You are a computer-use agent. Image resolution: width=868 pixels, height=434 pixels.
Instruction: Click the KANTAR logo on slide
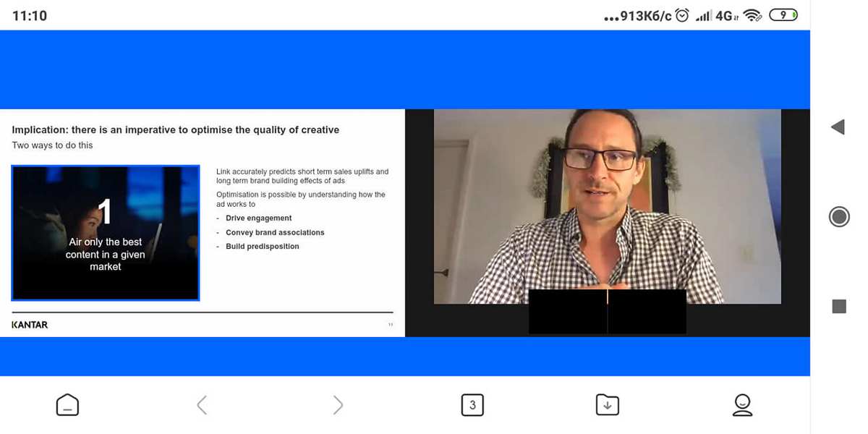30,325
